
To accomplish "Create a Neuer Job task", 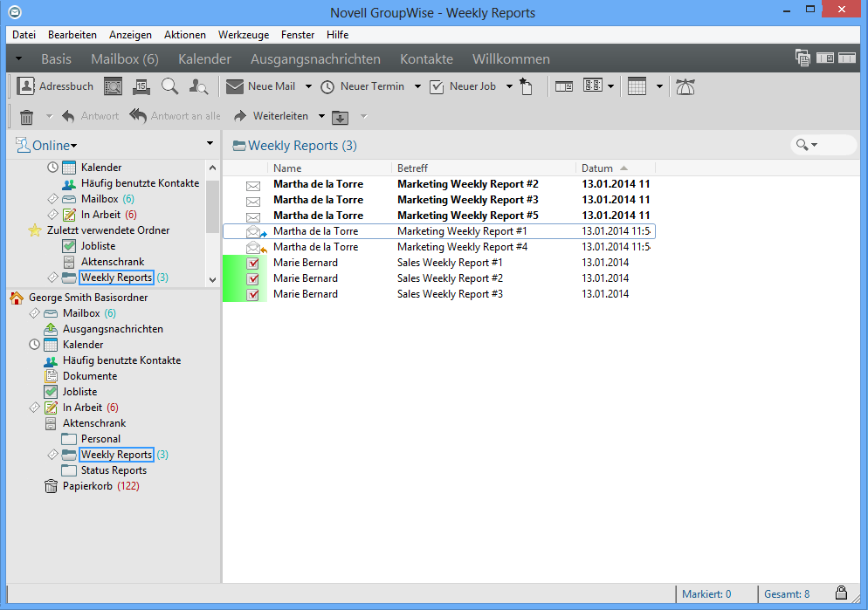I will [464, 86].
